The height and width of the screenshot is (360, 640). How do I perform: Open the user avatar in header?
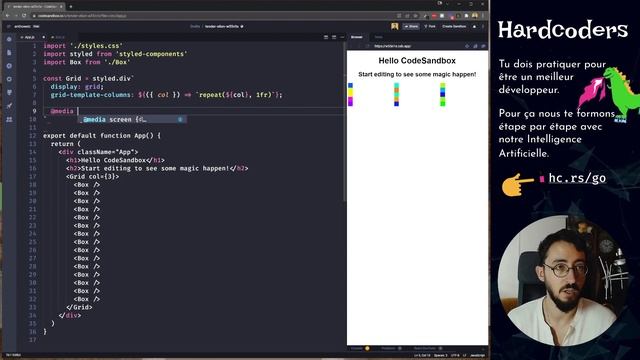point(394,27)
